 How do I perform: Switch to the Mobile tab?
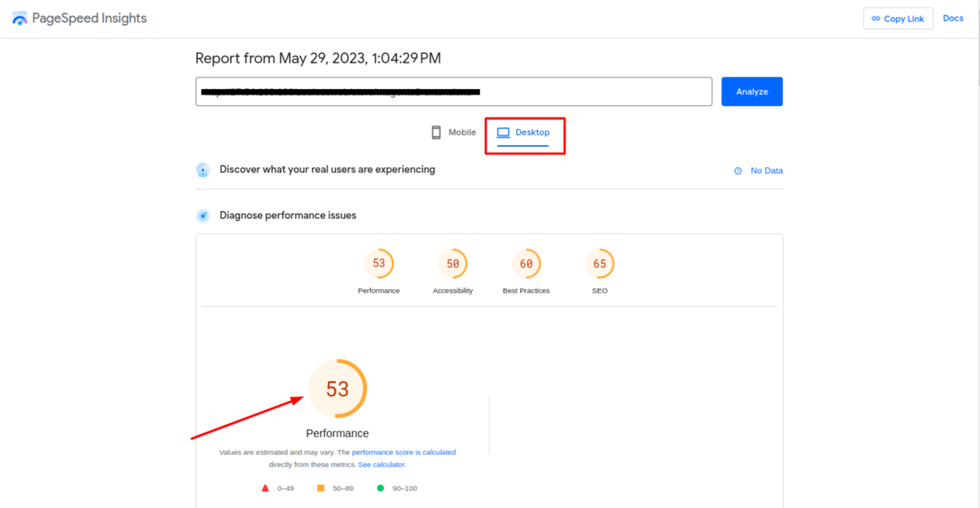[453, 133]
